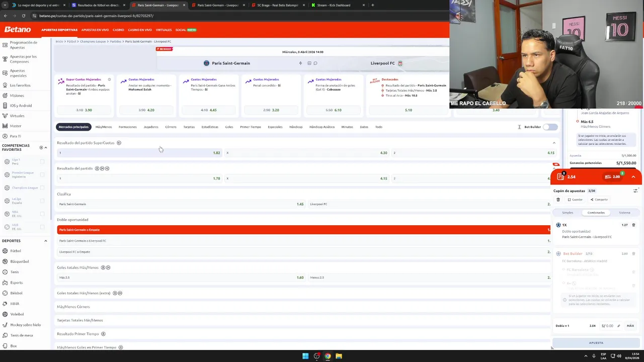Click Guardar in bet slip
The width and height of the screenshot is (644, 362).
(x=575, y=200)
